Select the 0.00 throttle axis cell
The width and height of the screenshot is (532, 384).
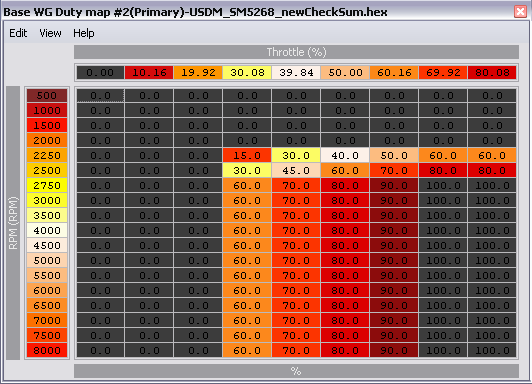click(x=100, y=73)
